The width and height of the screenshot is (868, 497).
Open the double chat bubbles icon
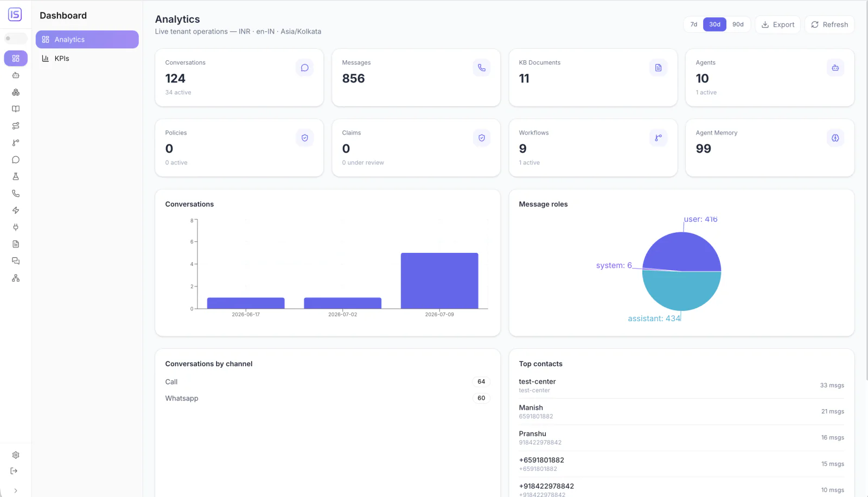(16, 261)
